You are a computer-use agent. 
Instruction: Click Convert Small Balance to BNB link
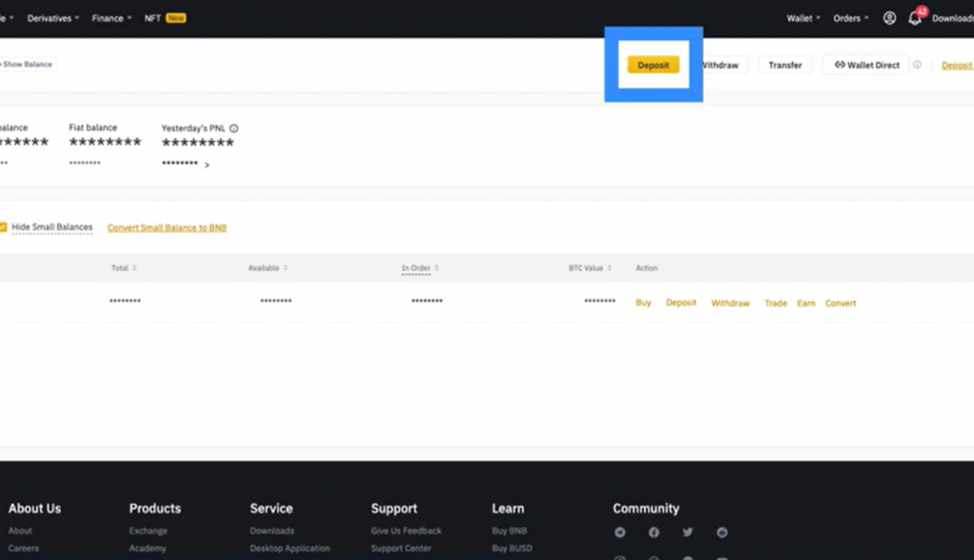(x=166, y=228)
